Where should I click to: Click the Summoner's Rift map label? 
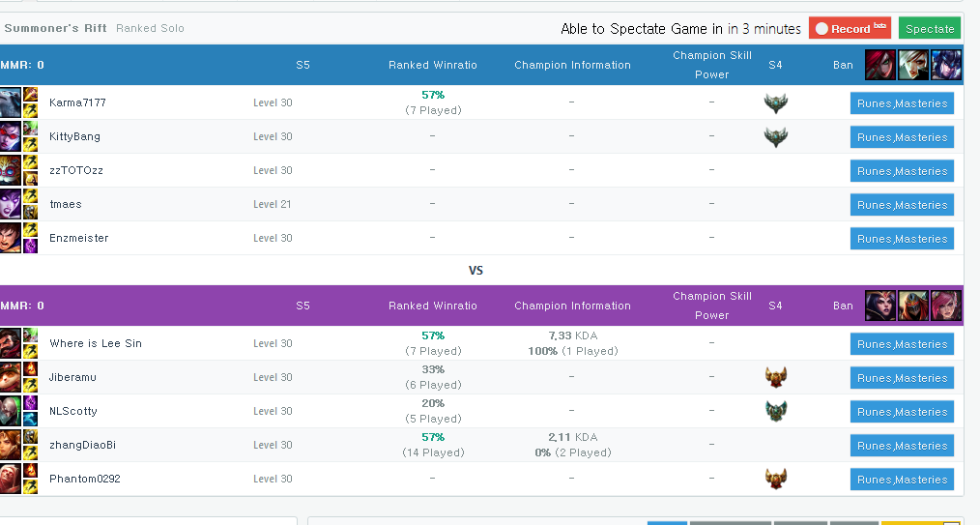55,28
